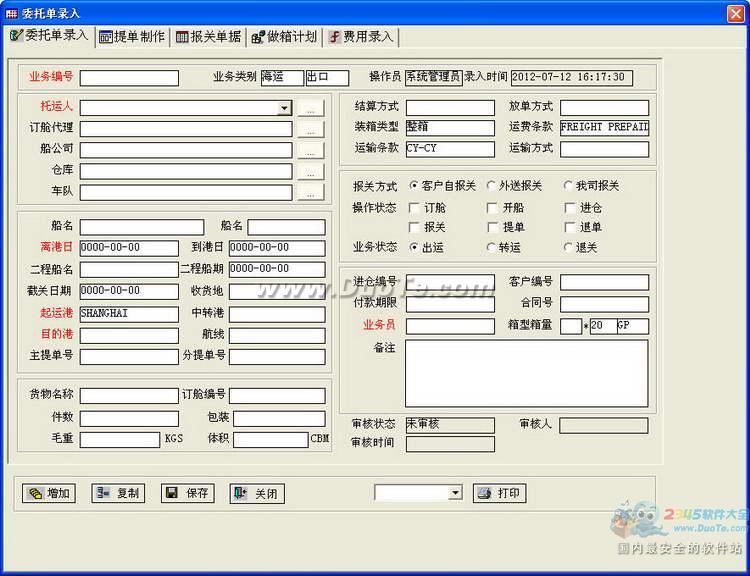Click the 运输条款 field showing CY-CY

tap(450, 149)
